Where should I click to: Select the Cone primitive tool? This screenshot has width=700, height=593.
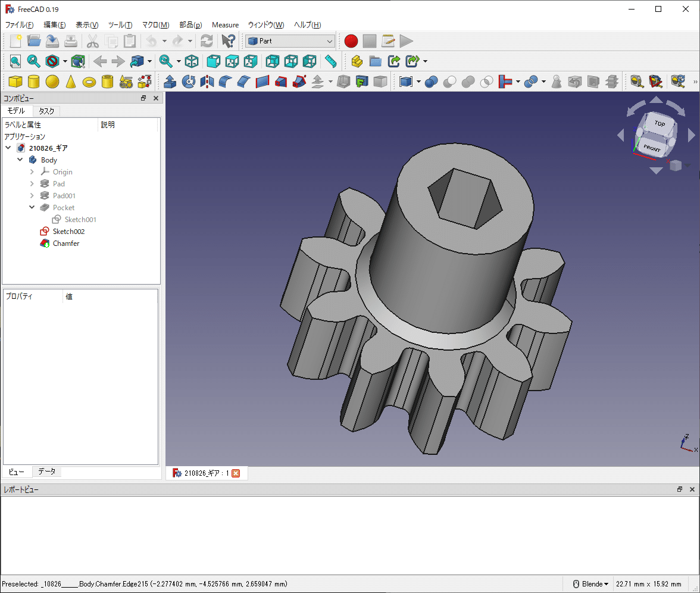point(70,82)
